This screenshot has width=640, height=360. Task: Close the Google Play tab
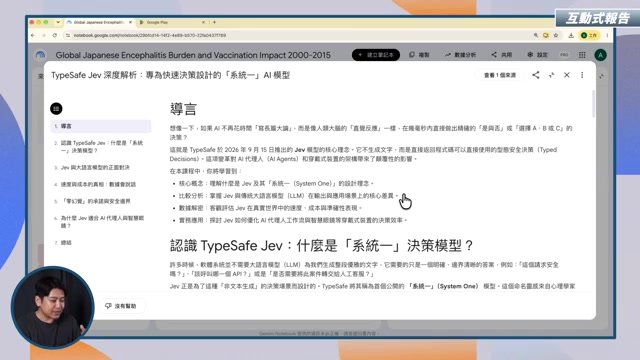[x=203, y=22]
